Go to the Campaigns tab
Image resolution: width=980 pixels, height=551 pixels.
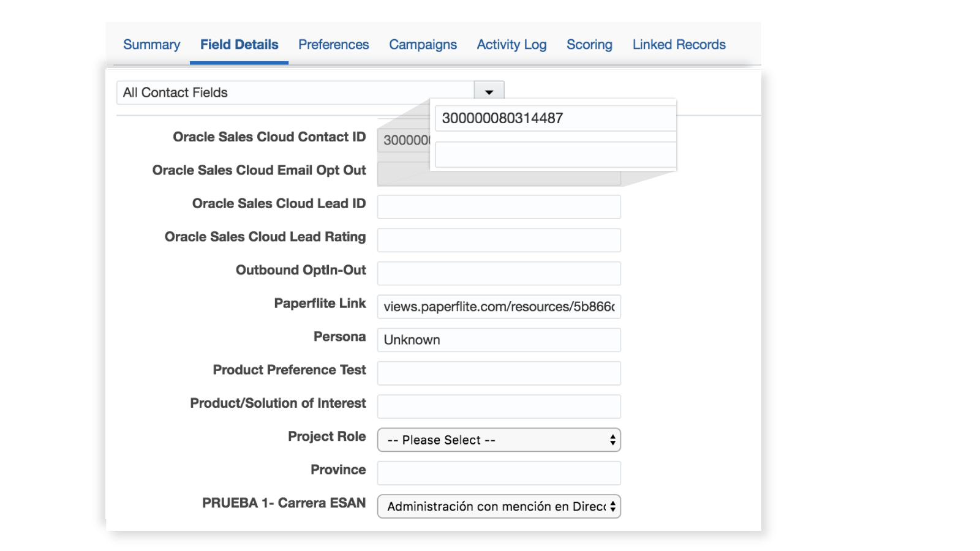point(423,45)
